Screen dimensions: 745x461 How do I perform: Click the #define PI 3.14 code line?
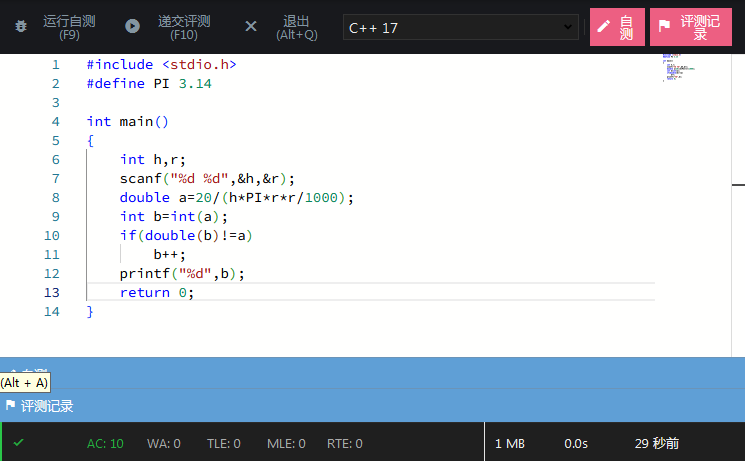pos(149,83)
